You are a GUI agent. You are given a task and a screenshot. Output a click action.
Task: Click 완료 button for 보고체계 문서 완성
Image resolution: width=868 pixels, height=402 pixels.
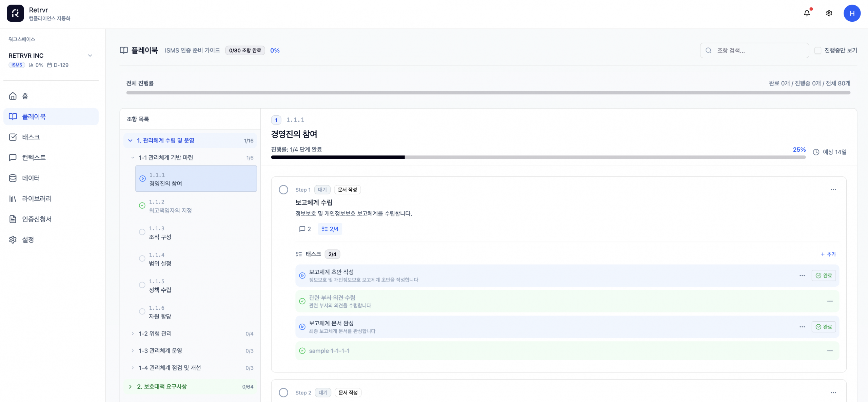(x=824, y=327)
